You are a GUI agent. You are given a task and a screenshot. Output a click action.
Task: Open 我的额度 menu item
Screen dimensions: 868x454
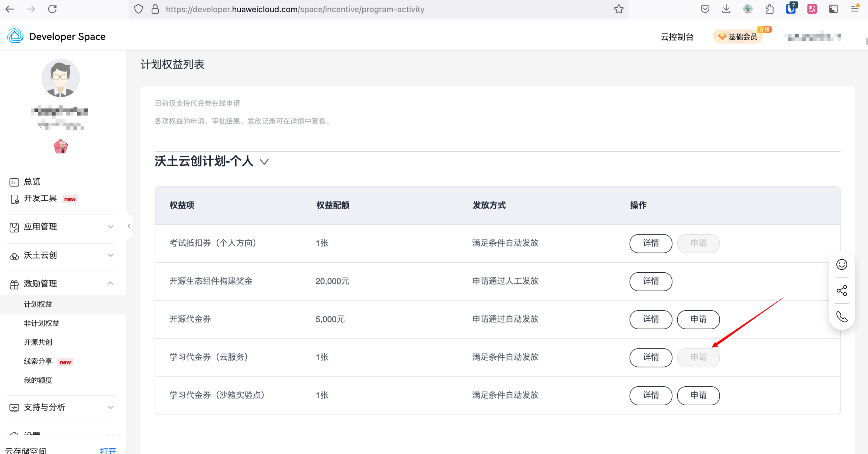pyautogui.click(x=38, y=380)
